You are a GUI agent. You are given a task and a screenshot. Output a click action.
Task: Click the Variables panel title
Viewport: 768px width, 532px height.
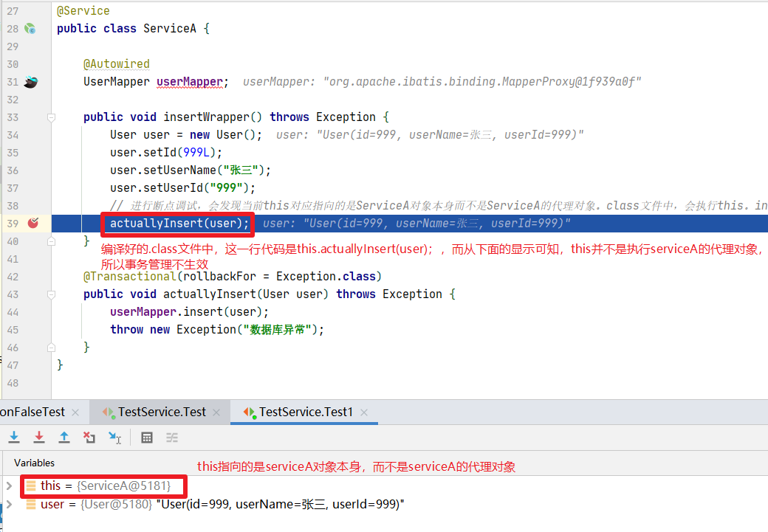click(x=34, y=463)
